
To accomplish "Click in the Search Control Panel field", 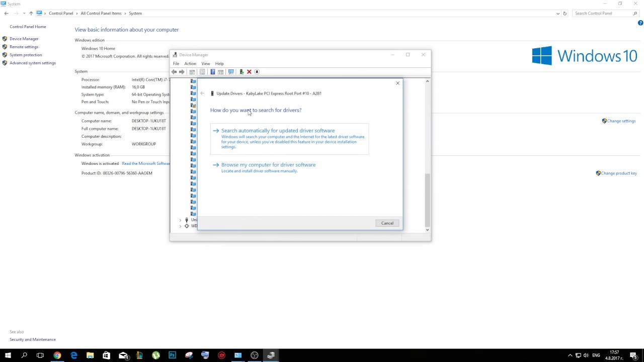I will (606, 14).
